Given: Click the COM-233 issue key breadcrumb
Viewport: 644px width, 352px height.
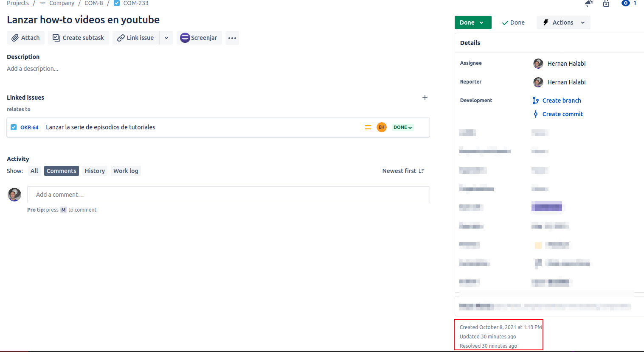Looking at the screenshot, I should point(136,3).
